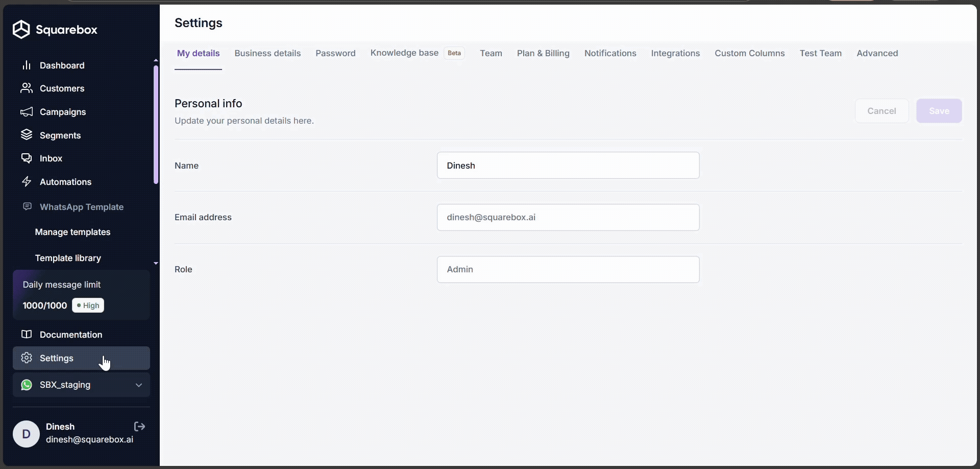Screen dimensions: 980x469
Task: Open Campaigns using megaphone icon
Action: (x=27, y=112)
